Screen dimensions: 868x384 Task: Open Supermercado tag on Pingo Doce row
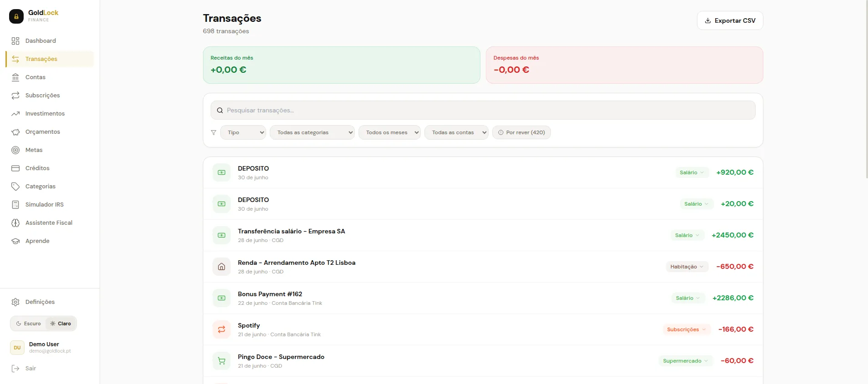686,361
